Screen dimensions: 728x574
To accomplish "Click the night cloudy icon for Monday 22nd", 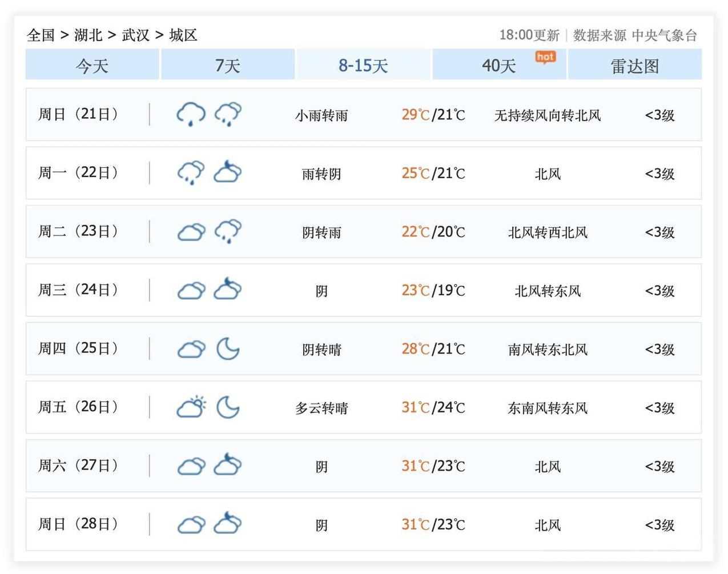I will (x=227, y=172).
